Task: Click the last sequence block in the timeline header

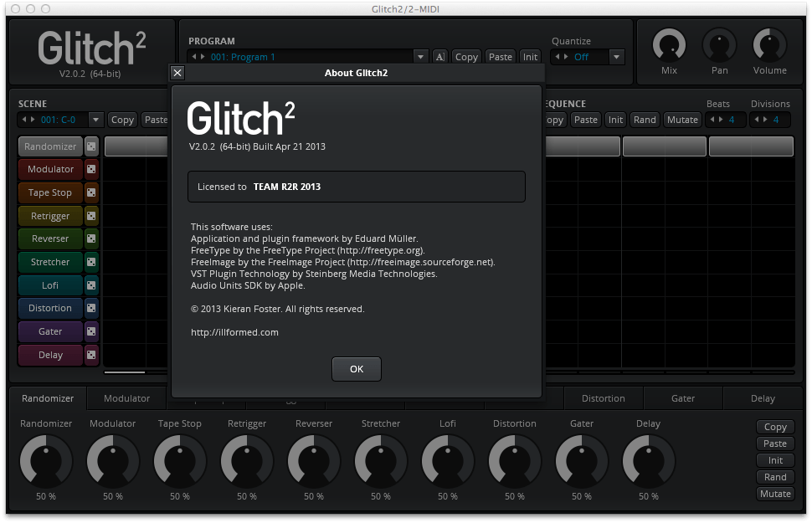Action: 751,146
